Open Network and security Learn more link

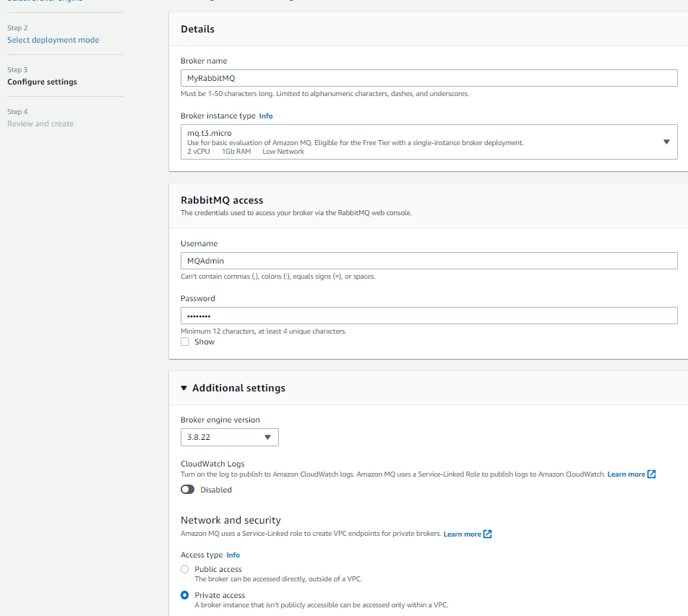point(462,534)
